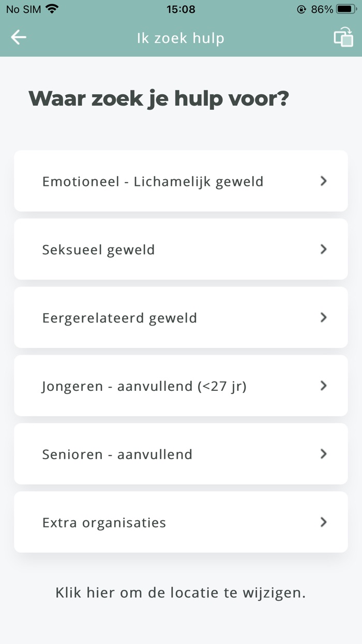Screen dimensions: 362x644
Task: Tap the back arrow in the header
Action: (x=18, y=37)
